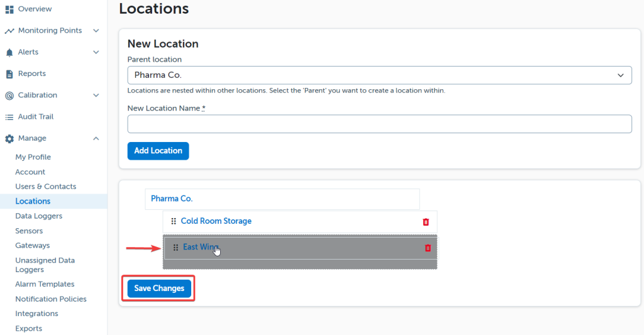The image size is (644, 335).
Task: Open the Pharma Co. location link
Action: (x=172, y=199)
